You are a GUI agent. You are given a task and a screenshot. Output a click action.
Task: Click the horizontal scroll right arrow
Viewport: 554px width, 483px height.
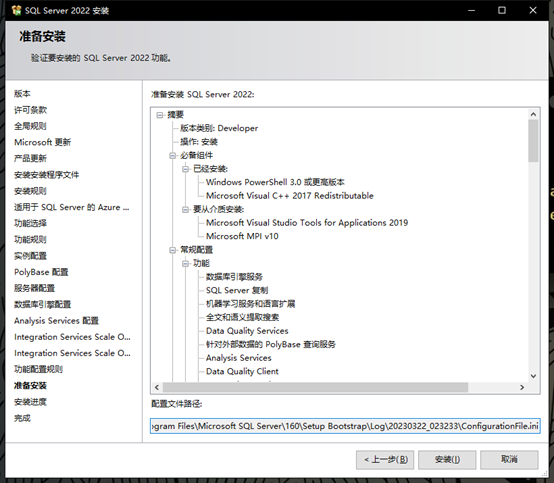[x=522, y=388]
